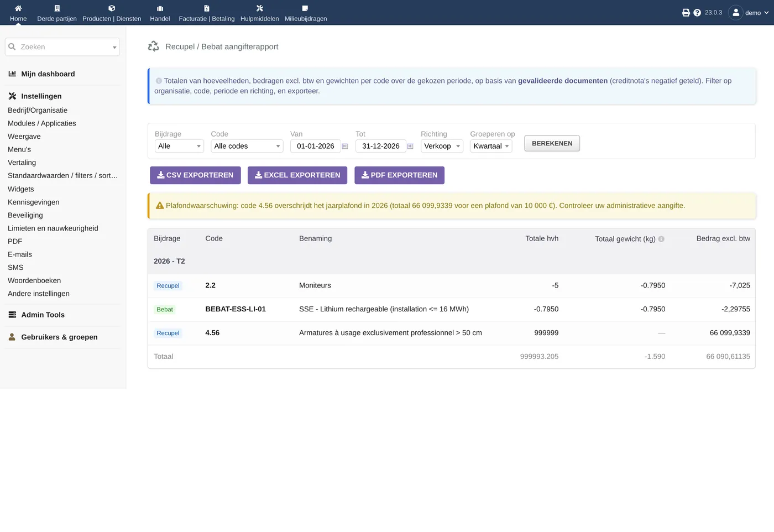
Task: Click the Hulpmiddelen tools icon
Action: (260, 8)
